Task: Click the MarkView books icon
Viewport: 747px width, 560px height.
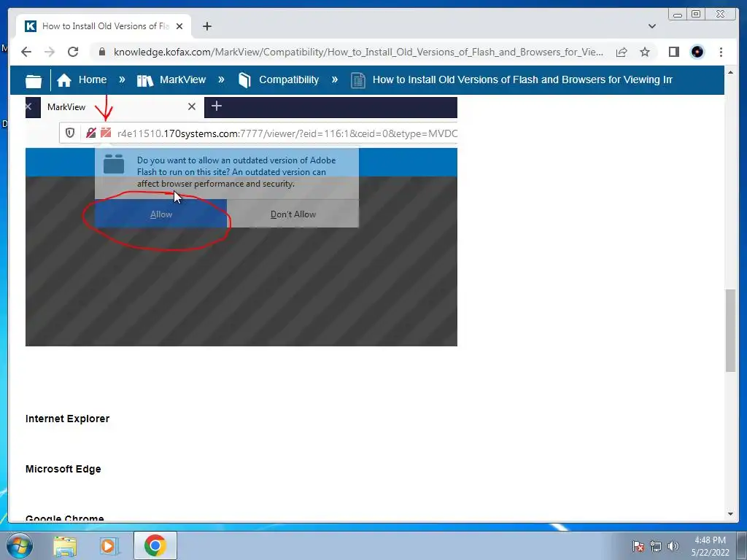Action: (x=145, y=80)
